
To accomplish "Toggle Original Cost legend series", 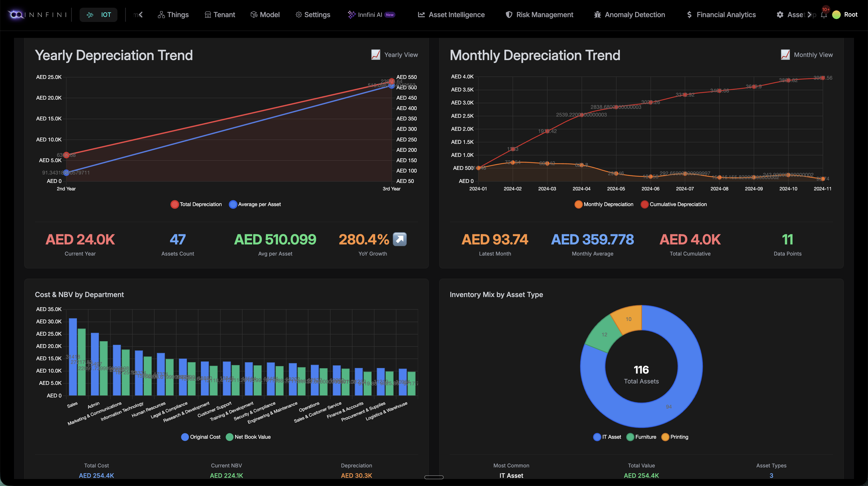I will [201, 437].
